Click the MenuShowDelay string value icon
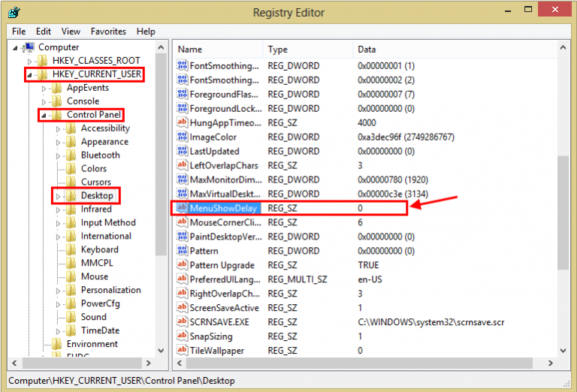 pos(182,208)
